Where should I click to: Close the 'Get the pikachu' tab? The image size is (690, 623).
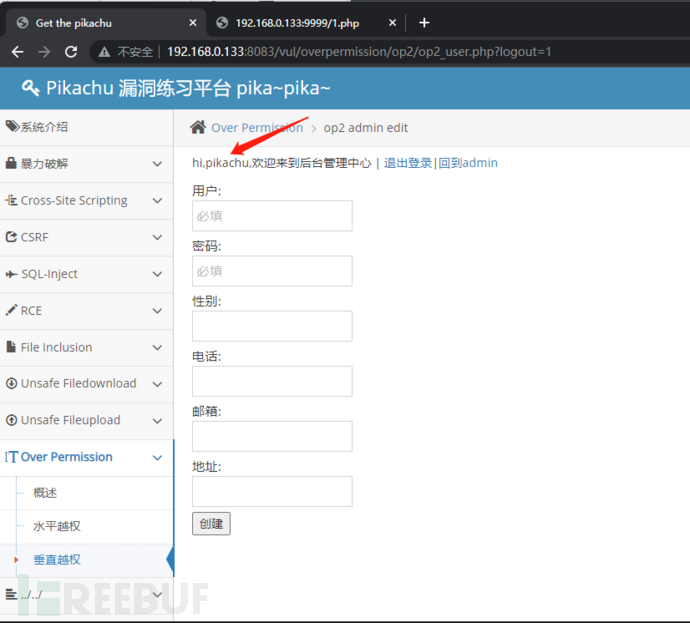(x=193, y=22)
